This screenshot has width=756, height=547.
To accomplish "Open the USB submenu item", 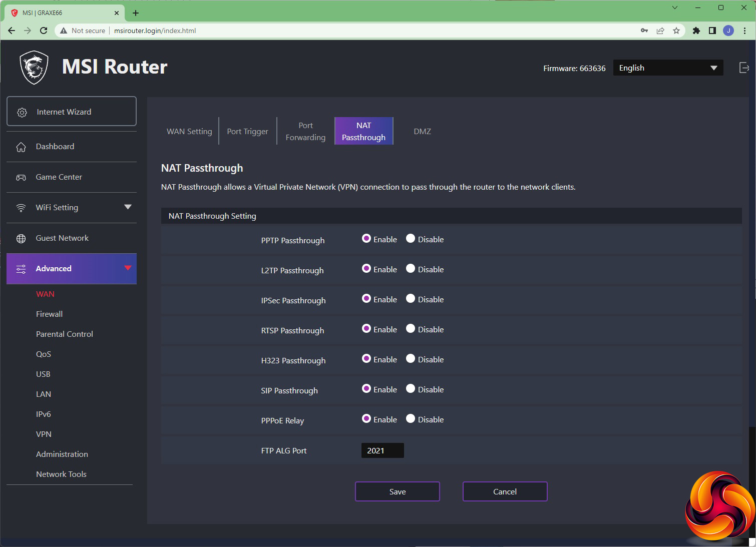I will (x=43, y=374).
